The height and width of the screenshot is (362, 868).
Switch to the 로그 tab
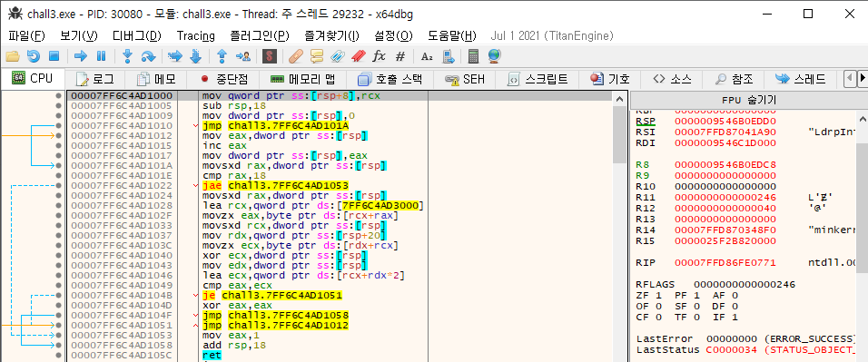coord(95,79)
